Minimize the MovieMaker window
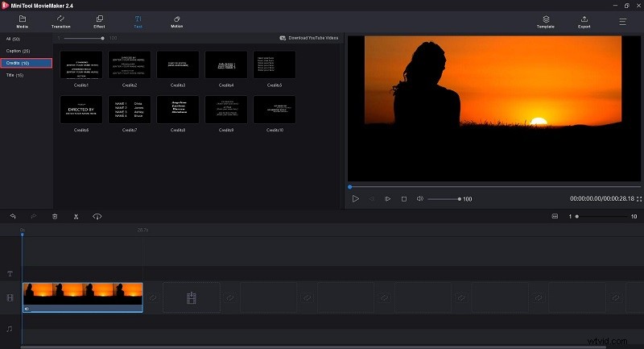This screenshot has height=349, width=644. pyautogui.click(x=615, y=6)
